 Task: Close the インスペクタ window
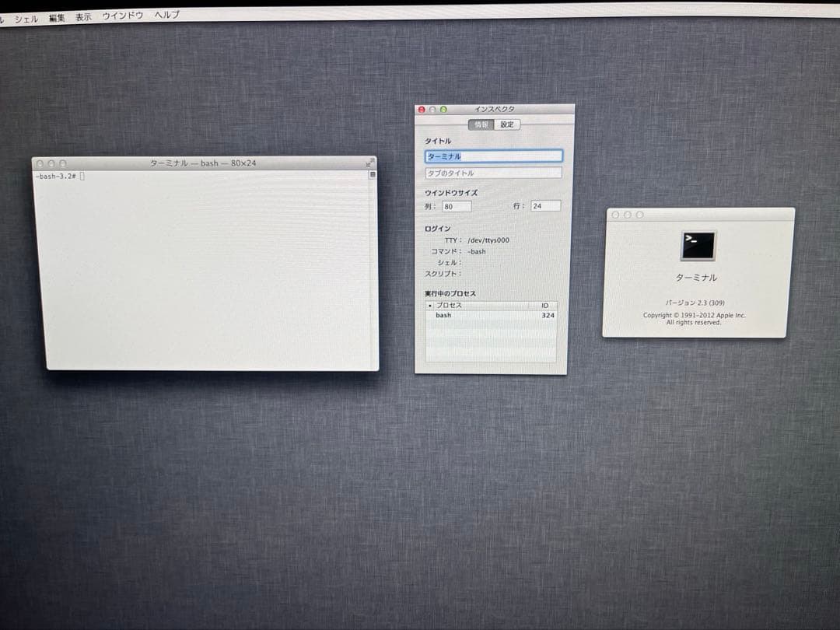tap(420, 110)
